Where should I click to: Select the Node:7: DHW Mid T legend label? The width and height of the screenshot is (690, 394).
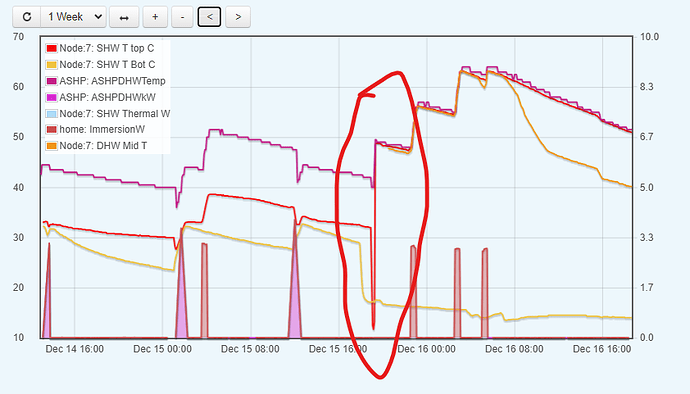click(103, 146)
